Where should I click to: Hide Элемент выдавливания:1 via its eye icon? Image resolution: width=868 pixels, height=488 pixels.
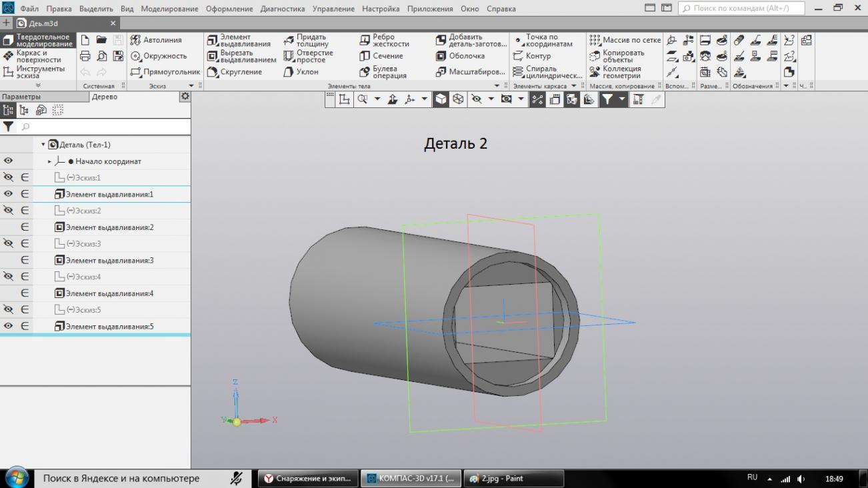pyautogui.click(x=9, y=194)
